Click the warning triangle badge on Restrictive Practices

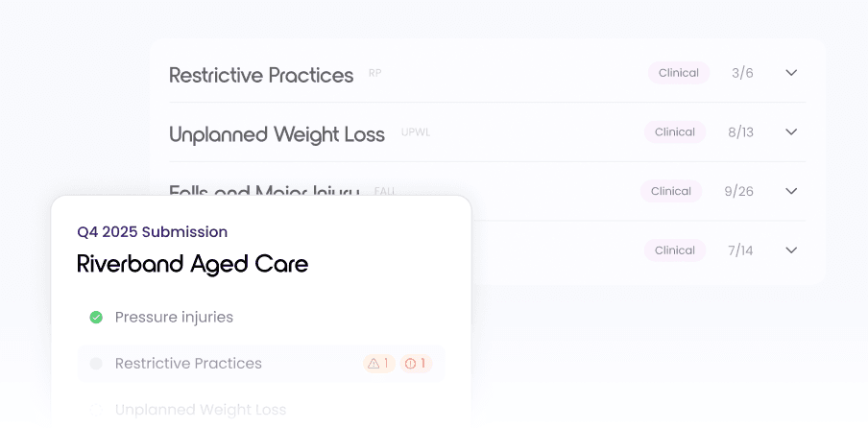pos(379,364)
